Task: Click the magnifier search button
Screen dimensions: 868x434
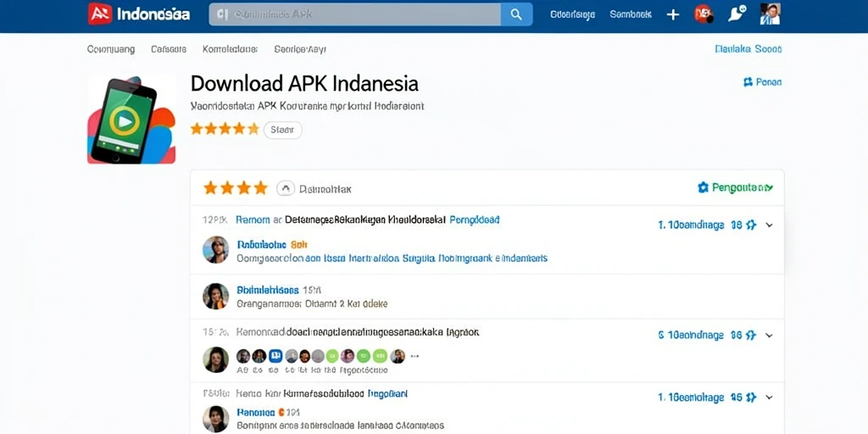Action: pyautogui.click(x=516, y=14)
